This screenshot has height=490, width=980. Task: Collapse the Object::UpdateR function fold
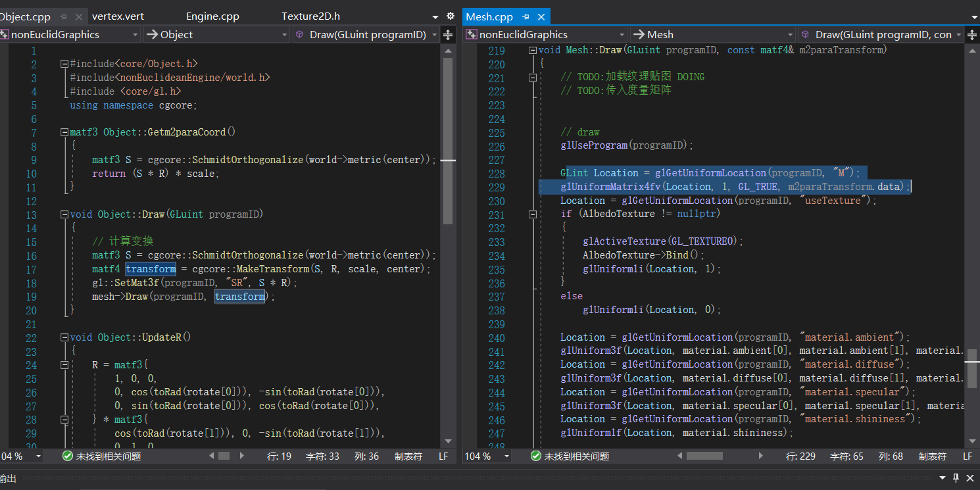click(64, 337)
